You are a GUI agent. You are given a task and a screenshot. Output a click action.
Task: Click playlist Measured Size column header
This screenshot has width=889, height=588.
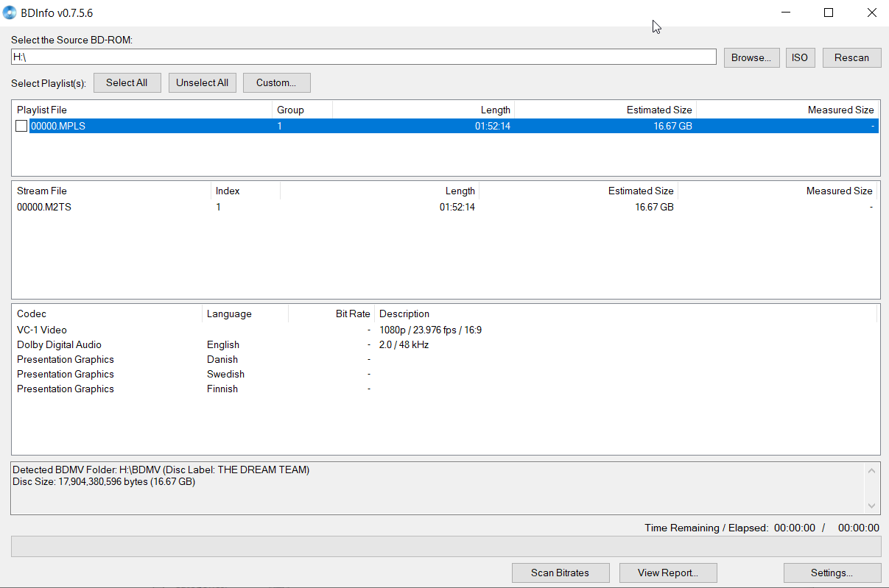pyautogui.click(x=787, y=110)
